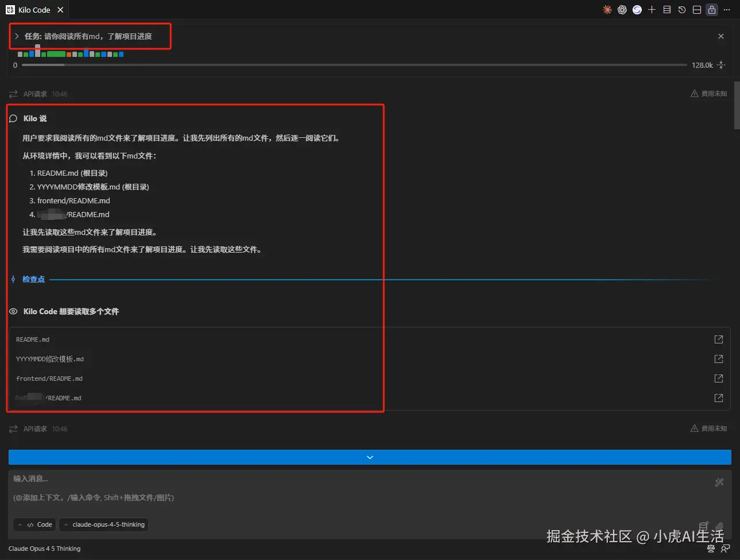
Task: Open the claude-opus-4-5-thinking model dropdown
Action: click(x=103, y=524)
